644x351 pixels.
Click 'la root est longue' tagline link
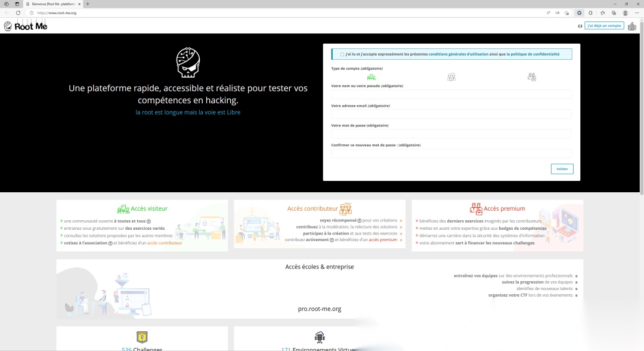click(188, 112)
